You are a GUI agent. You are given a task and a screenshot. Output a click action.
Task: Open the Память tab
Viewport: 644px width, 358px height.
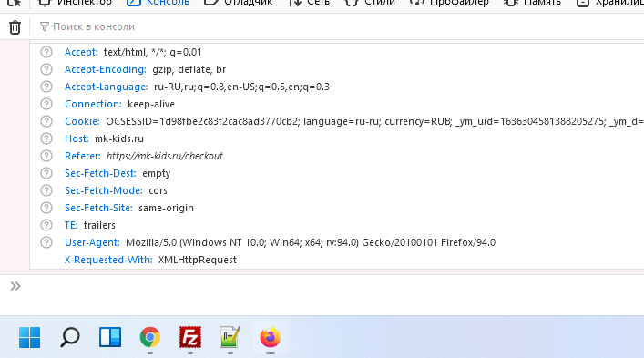[x=532, y=3]
